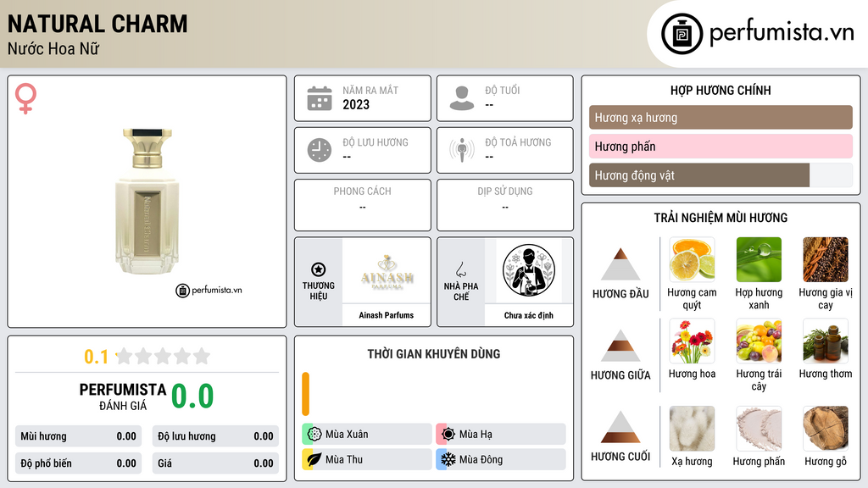
Task: Click the orange recommended-time bar
Action: point(305,394)
